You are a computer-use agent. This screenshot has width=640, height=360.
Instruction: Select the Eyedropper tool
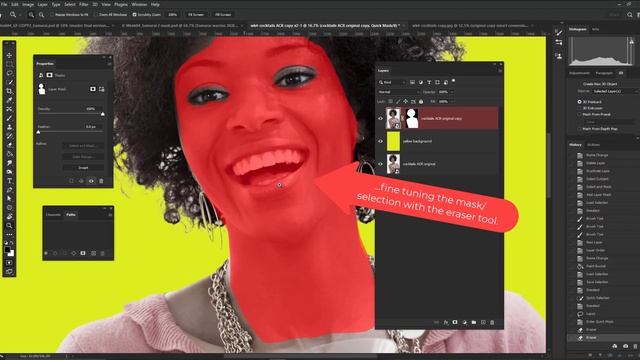click(x=9, y=100)
